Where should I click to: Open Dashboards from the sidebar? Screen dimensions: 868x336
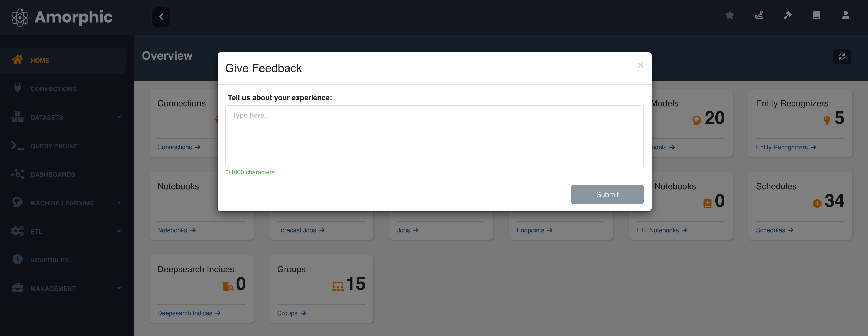pyautogui.click(x=53, y=174)
